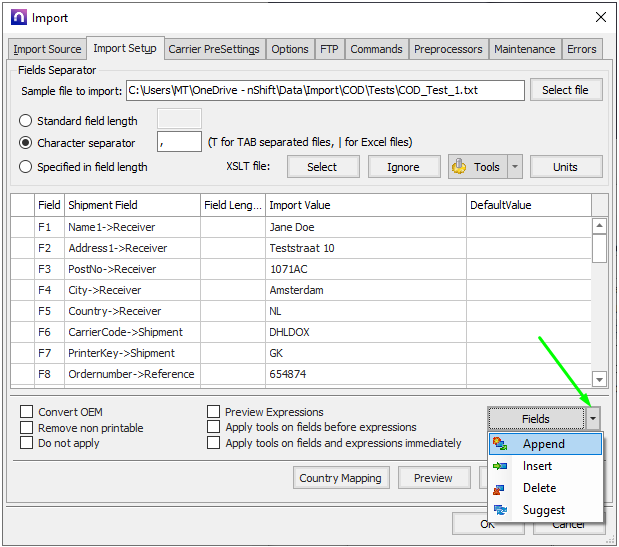The image size is (619, 547).
Task: Enable the Convert OEM checkbox
Action: 27,412
